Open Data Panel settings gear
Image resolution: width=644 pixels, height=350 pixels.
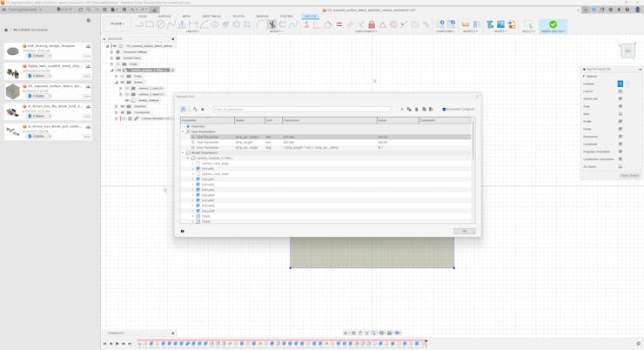click(88, 20)
